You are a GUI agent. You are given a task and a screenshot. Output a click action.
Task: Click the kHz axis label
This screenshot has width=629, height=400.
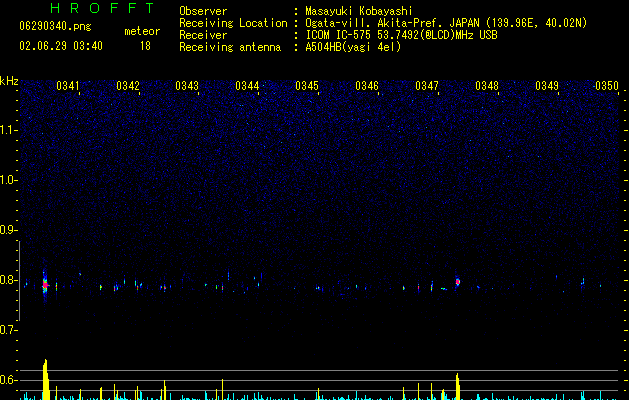tap(9, 81)
